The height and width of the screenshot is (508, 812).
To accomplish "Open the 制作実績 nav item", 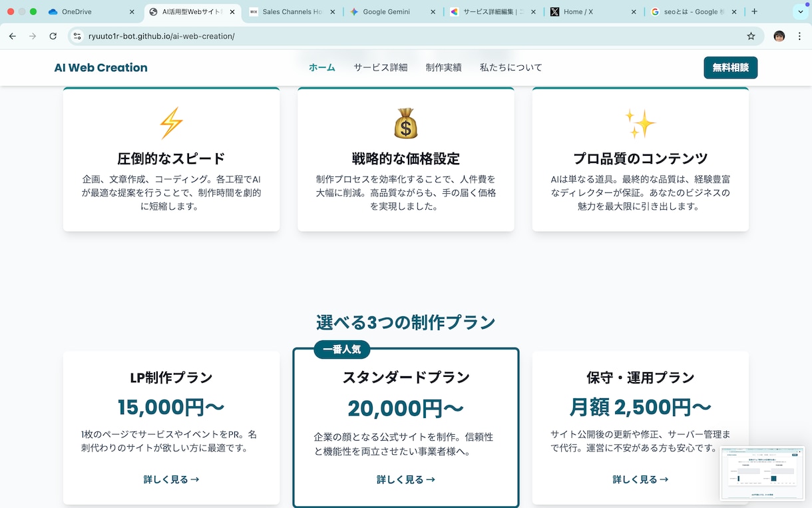I will tap(444, 67).
